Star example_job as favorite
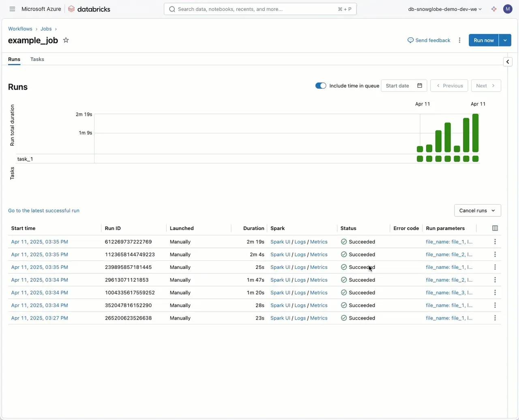Viewport: 519px width, 420px height. (x=66, y=40)
